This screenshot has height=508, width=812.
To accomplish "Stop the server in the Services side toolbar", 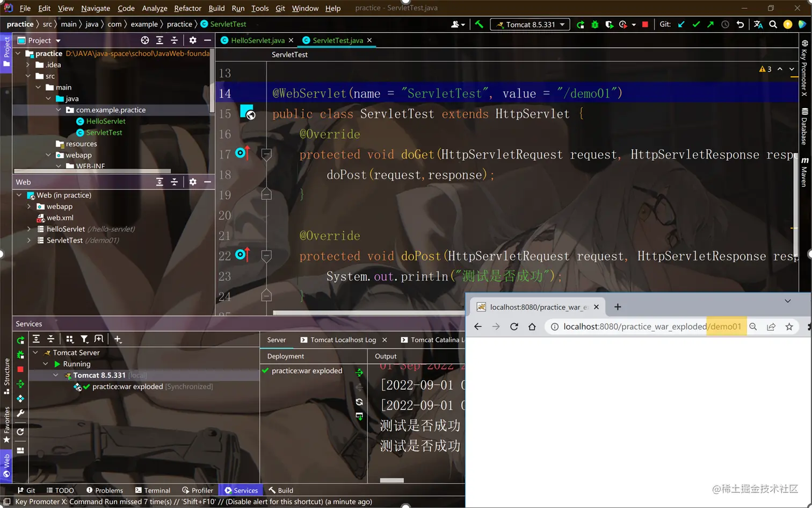I will coord(20,369).
